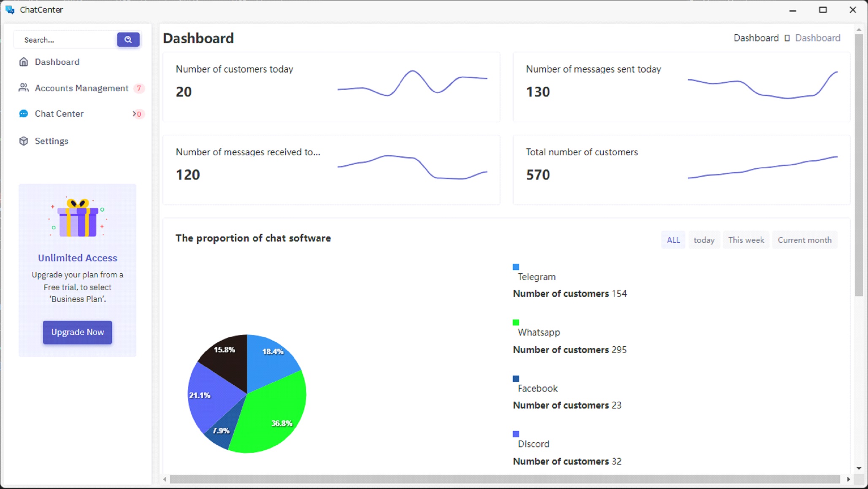Click the Accounts Management badge showing 7
Image resolution: width=868 pixels, height=489 pixels.
[x=139, y=88]
